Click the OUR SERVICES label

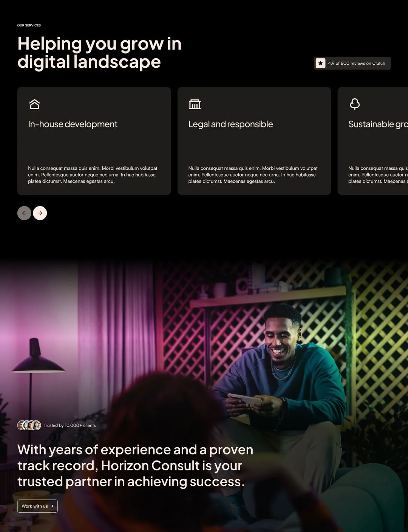click(29, 25)
